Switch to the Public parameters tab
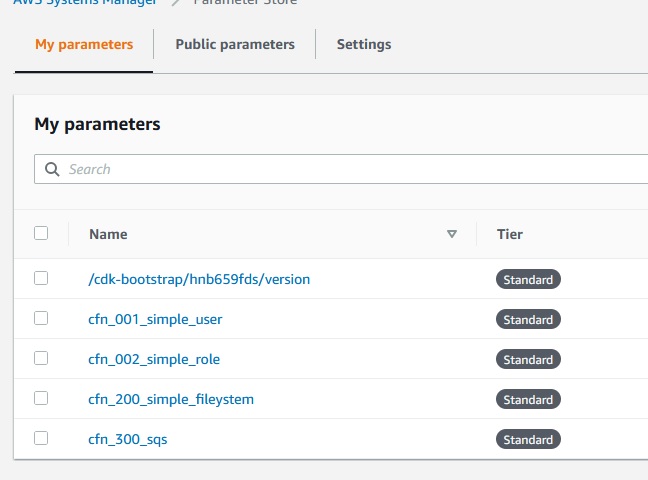This screenshot has width=648, height=480. (x=235, y=44)
